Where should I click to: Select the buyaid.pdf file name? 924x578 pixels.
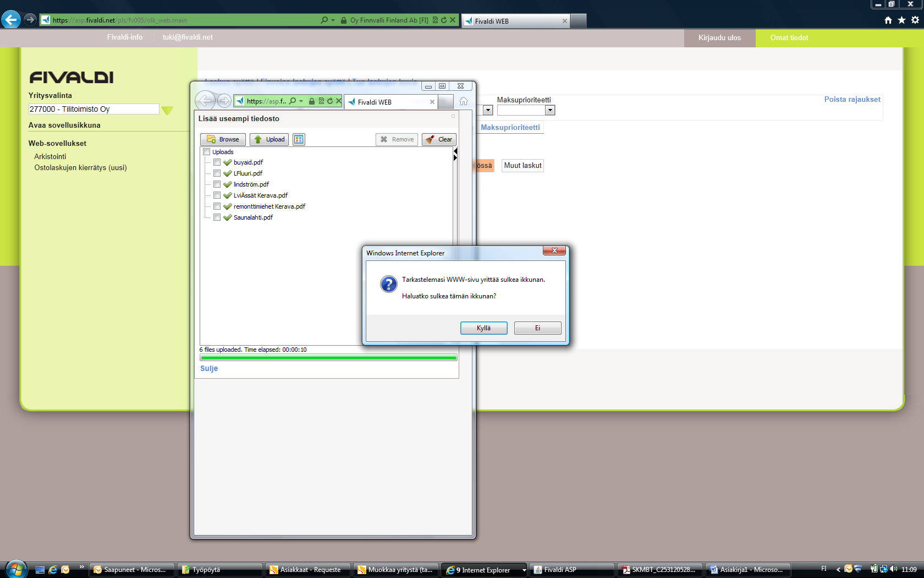pos(248,162)
